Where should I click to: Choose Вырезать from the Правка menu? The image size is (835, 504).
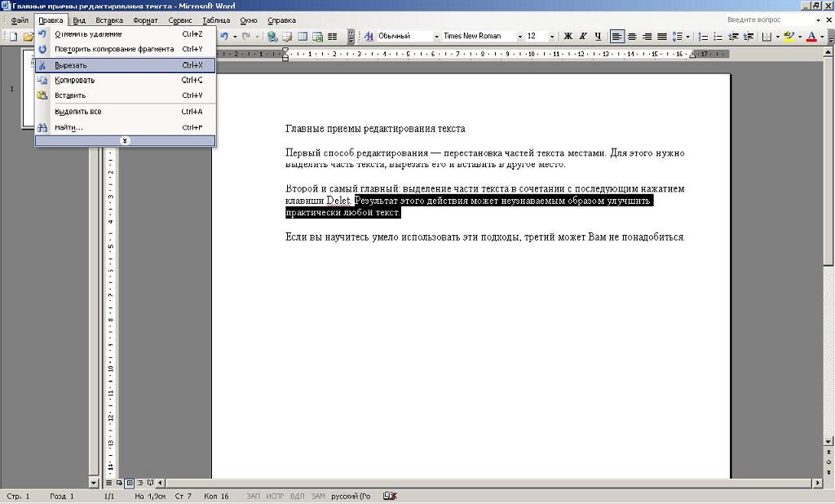pyautogui.click(x=125, y=65)
